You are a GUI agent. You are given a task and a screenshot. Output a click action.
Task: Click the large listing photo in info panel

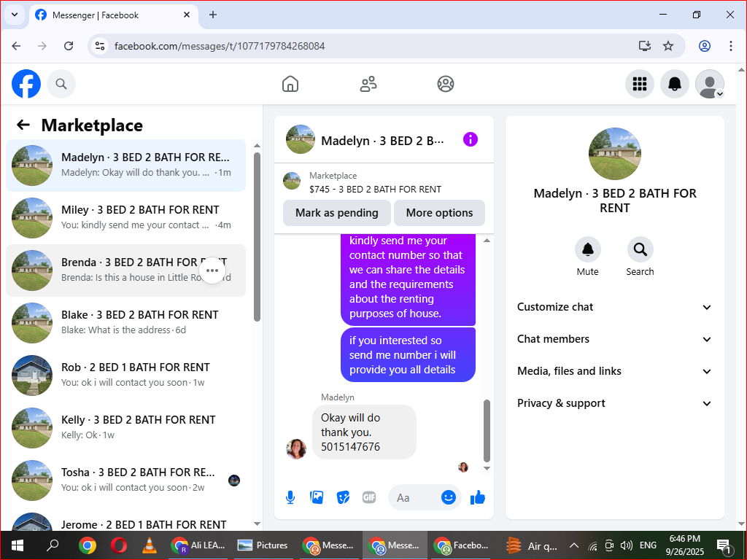614,154
